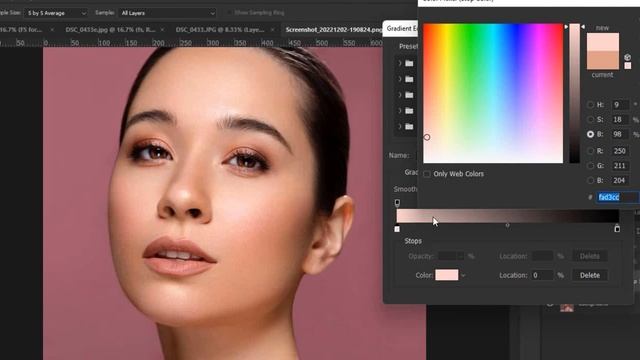Click the 'new' color preview swatch
The width and height of the screenshot is (640, 360).
(603, 42)
